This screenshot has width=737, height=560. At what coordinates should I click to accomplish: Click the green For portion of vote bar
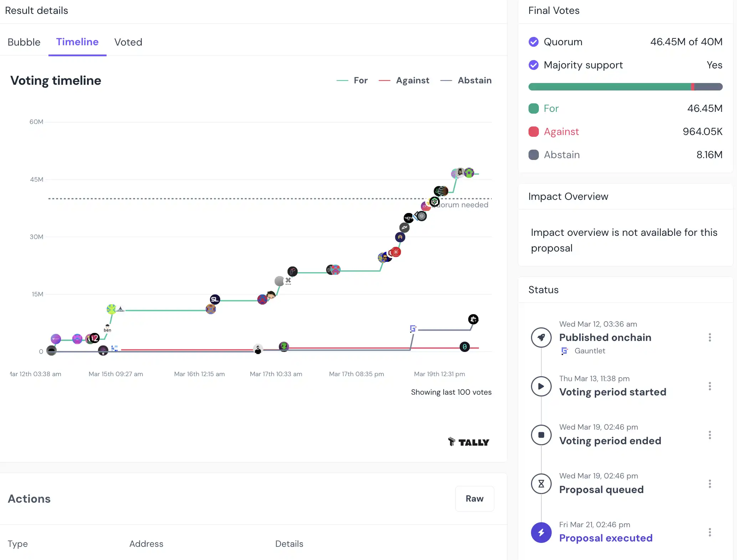(x=609, y=87)
